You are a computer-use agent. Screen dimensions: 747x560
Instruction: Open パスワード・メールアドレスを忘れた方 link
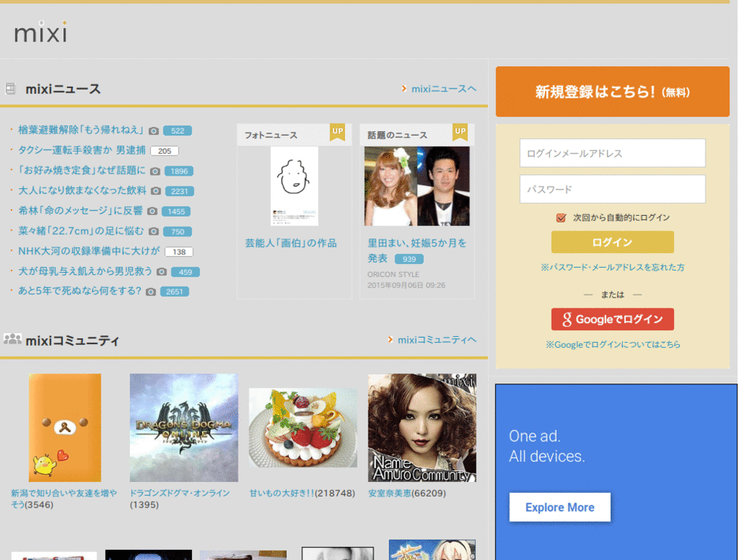[612, 268]
